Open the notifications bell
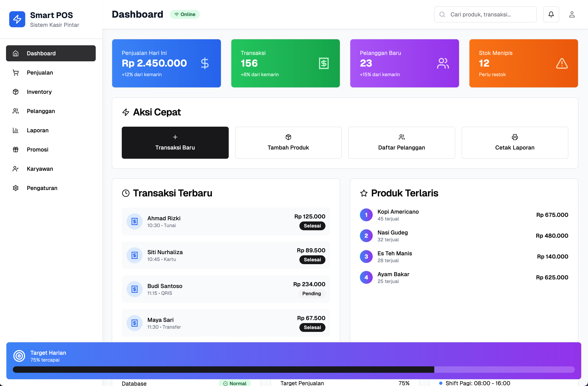 click(551, 14)
